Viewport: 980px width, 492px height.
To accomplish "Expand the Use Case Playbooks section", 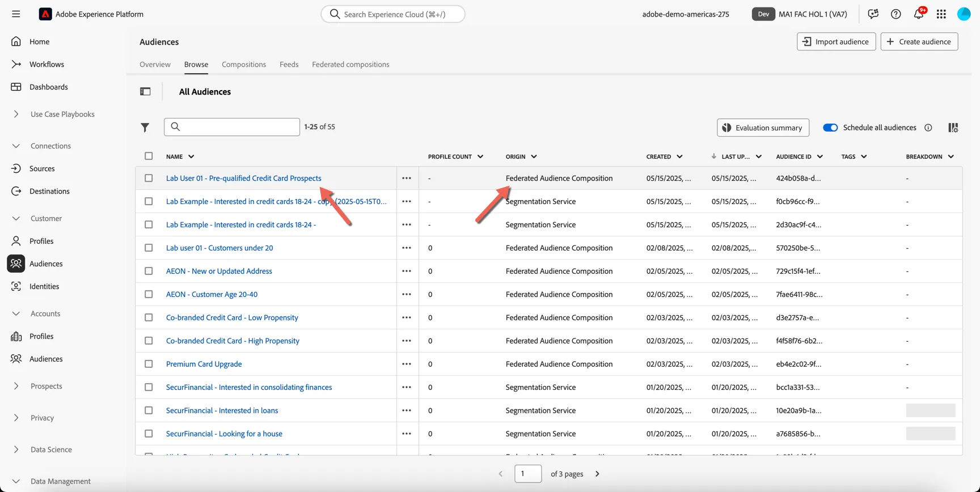I will point(16,114).
